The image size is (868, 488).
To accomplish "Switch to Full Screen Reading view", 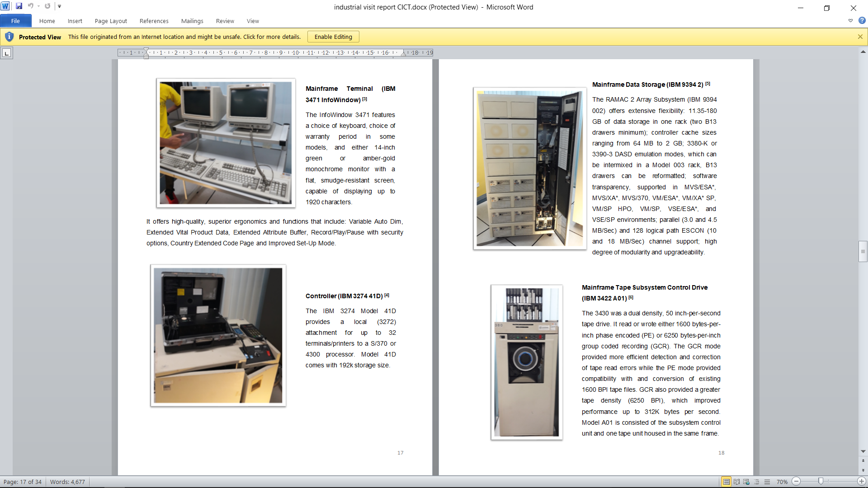I will 736,482.
